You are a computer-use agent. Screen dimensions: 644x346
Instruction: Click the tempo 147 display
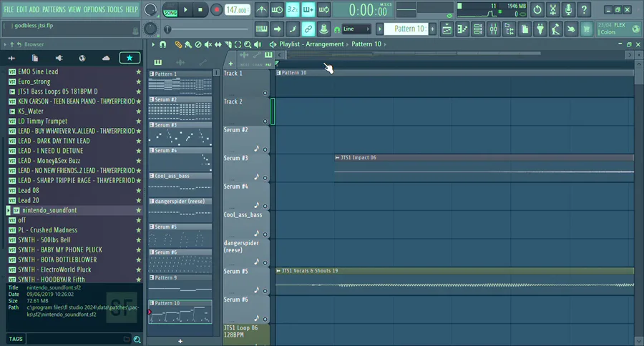point(238,9)
